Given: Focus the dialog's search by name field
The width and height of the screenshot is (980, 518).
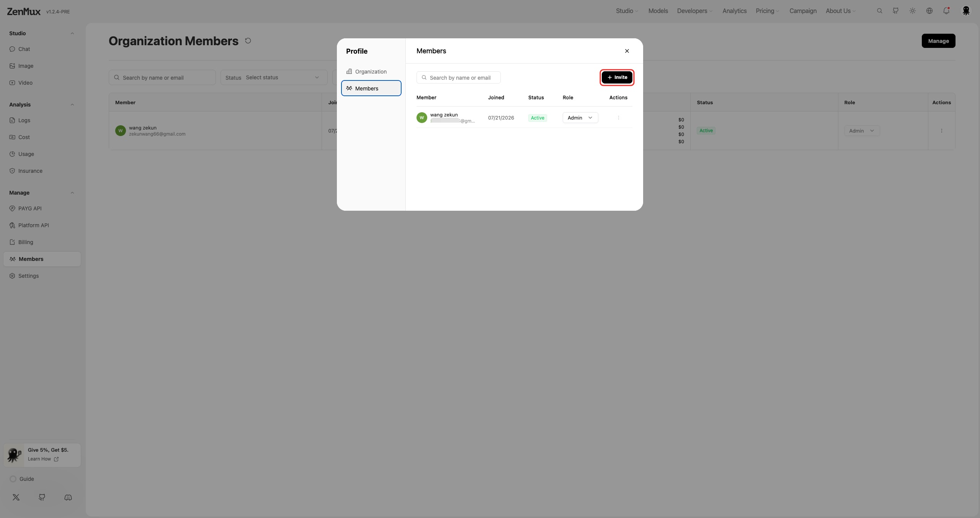Looking at the screenshot, I should click(x=459, y=77).
